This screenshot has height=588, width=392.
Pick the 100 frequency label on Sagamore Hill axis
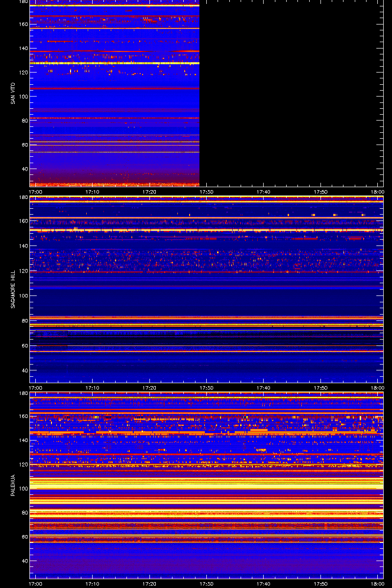point(23,295)
